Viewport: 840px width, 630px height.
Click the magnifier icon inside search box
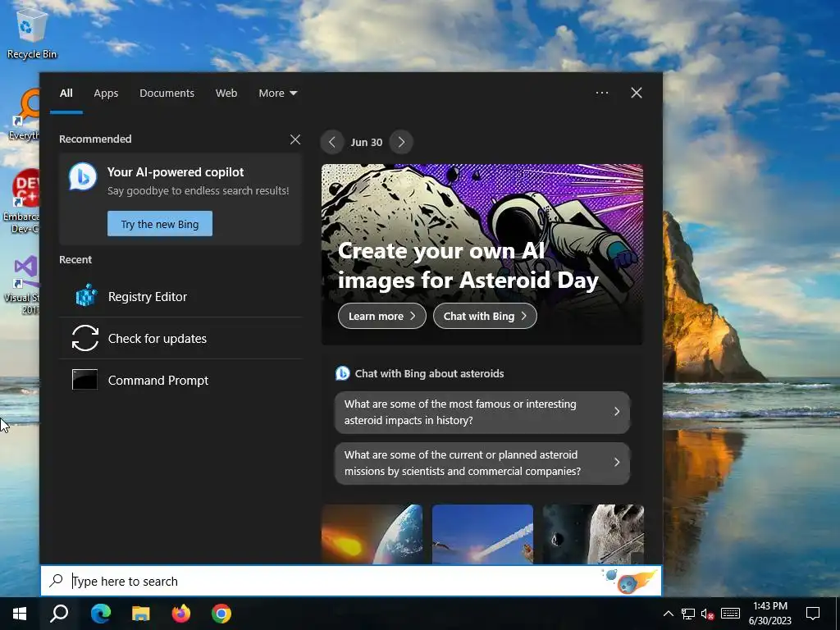[x=57, y=581]
